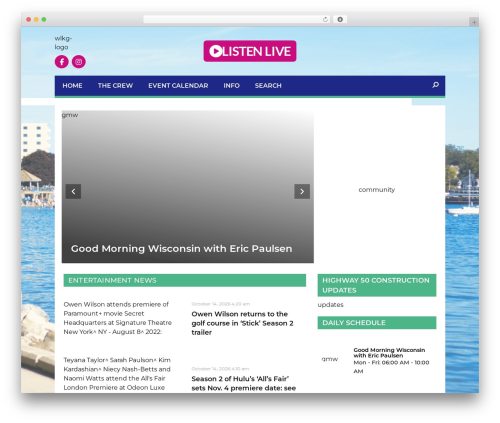500x423 pixels.
Task: Open the Event Calendar page
Action: pos(178,86)
